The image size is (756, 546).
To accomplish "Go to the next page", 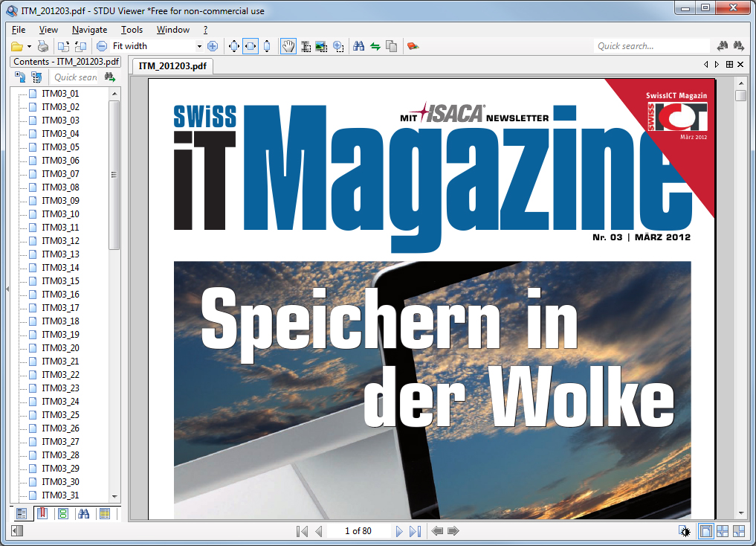I will (x=398, y=531).
